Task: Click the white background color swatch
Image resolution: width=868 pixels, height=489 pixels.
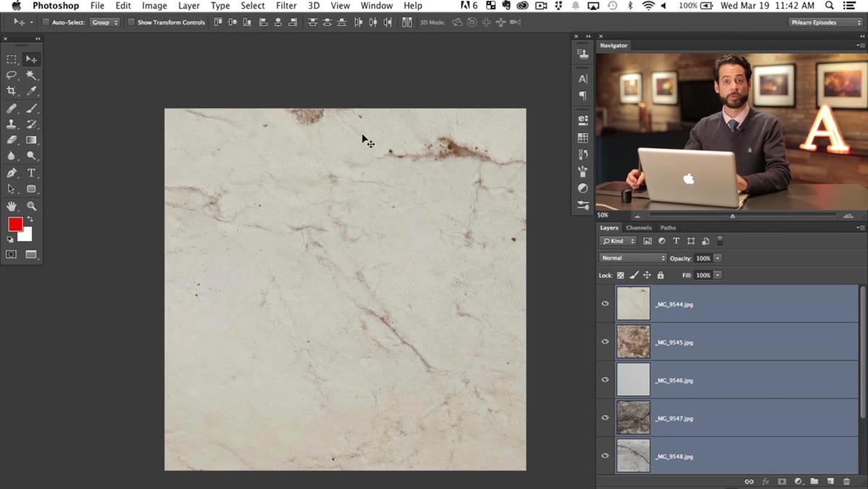Action: coord(27,236)
